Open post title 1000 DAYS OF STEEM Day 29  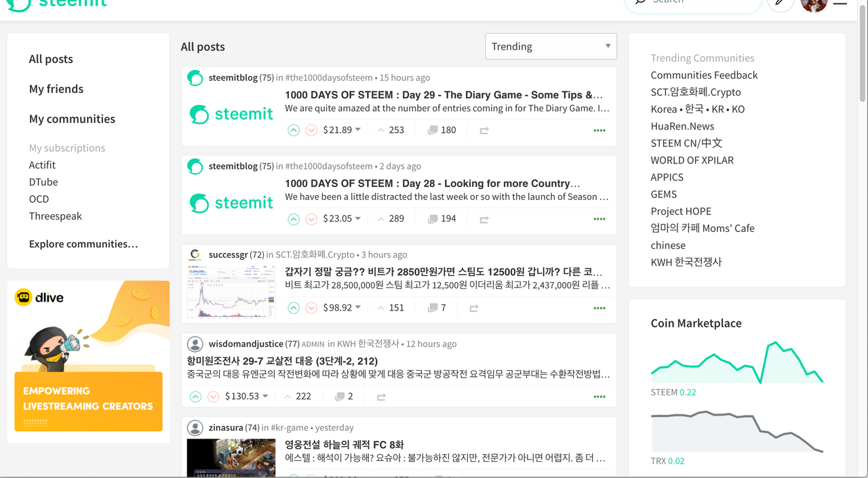point(443,95)
